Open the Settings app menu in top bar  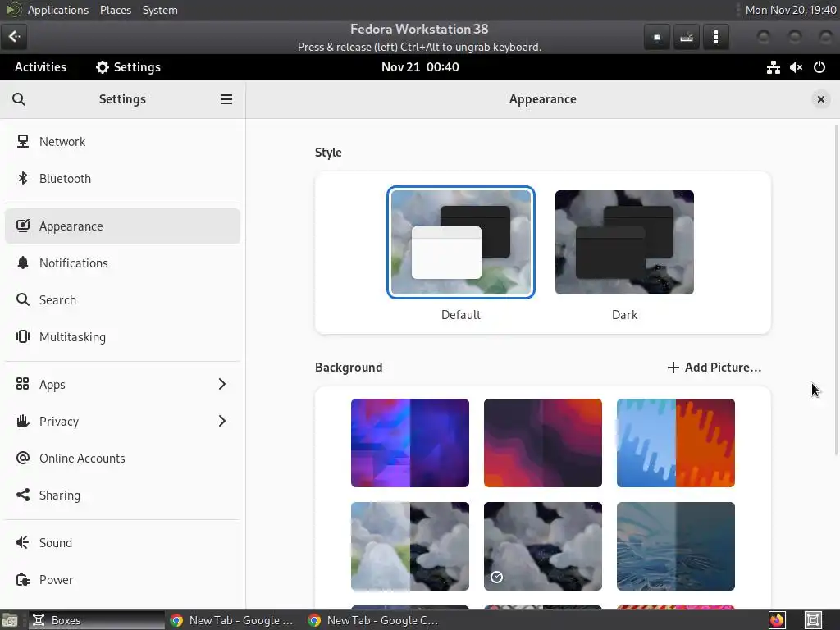point(129,67)
